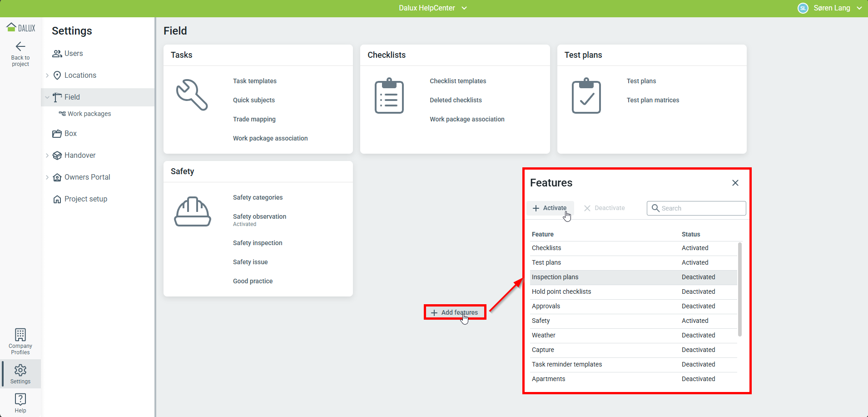Click the hard hat icon in Safety card
Image resolution: width=868 pixels, height=417 pixels.
[x=193, y=212]
